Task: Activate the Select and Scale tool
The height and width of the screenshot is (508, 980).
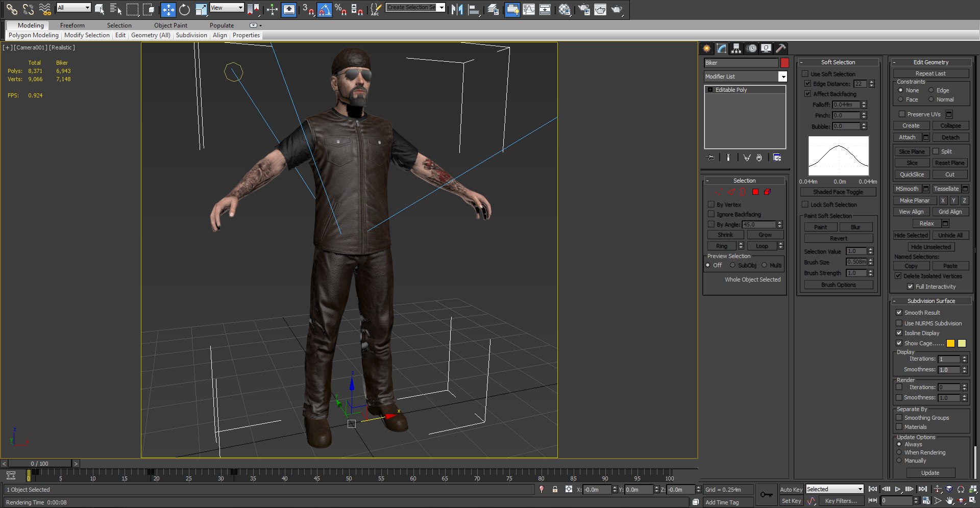Action: tap(201, 9)
